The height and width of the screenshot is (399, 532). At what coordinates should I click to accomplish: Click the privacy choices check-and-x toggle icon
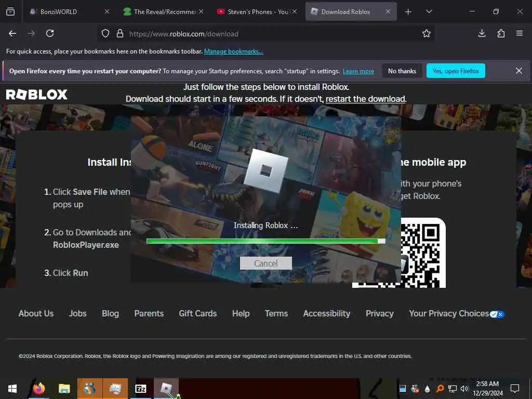tap(497, 314)
